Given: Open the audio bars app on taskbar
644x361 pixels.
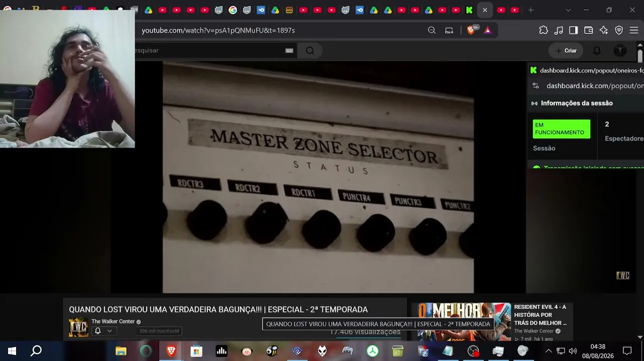Looking at the screenshot, I should coord(221,351).
